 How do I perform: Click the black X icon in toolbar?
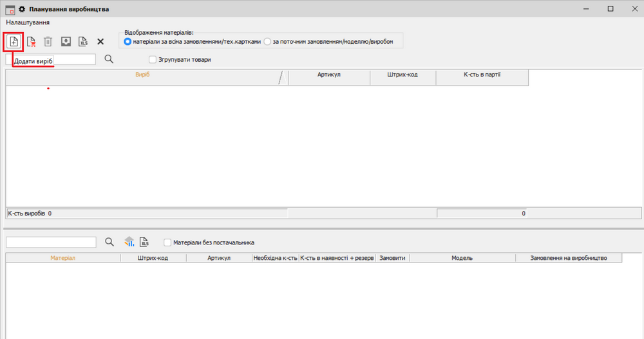(100, 41)
